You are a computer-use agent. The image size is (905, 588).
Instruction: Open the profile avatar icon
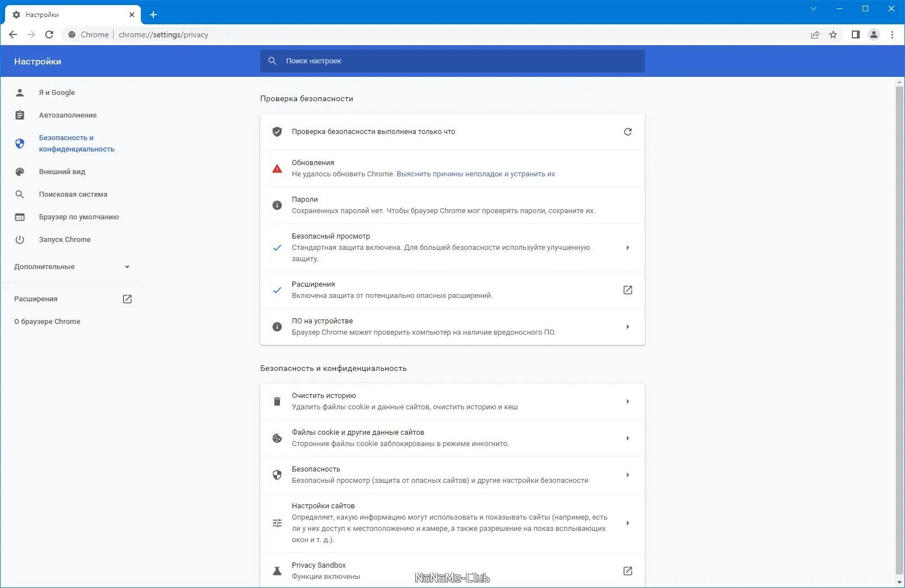pos(873,34)
